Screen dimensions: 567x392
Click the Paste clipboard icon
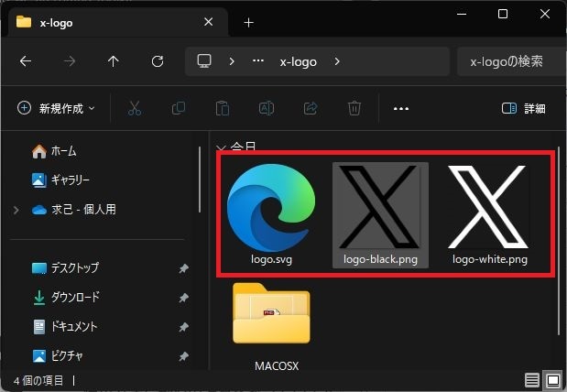click(x=223, y=108)
